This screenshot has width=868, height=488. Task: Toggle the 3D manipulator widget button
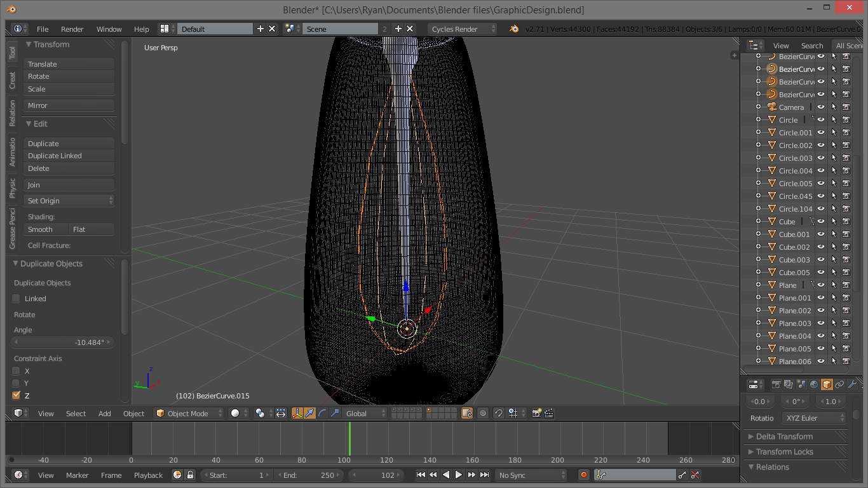coord(297,413)
